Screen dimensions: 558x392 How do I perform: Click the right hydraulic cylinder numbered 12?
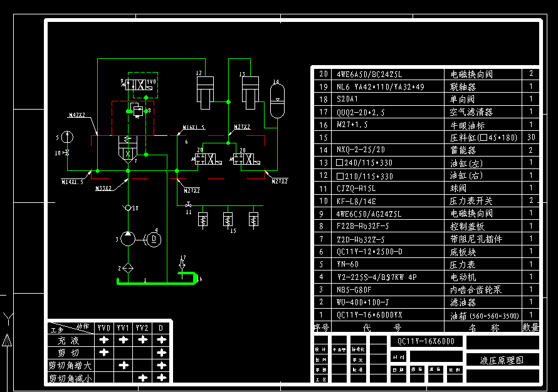pos(205,92)
